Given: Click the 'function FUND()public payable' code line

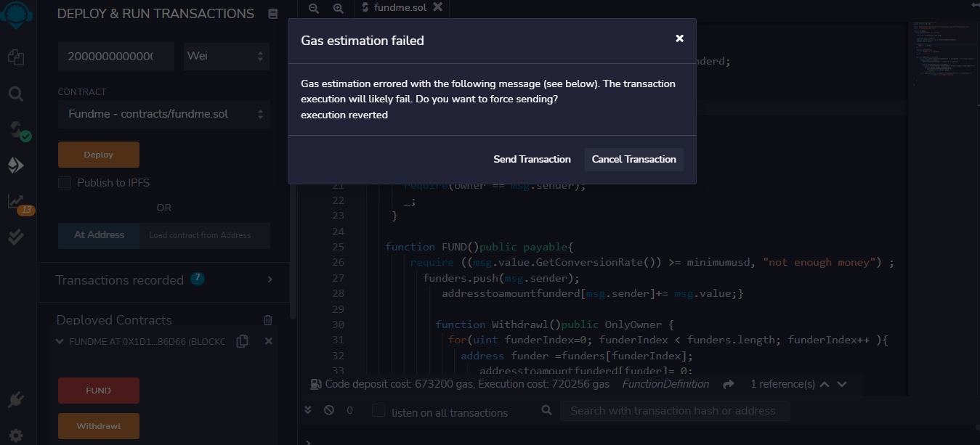Looking at the screenshot, I should coord(479,247).
